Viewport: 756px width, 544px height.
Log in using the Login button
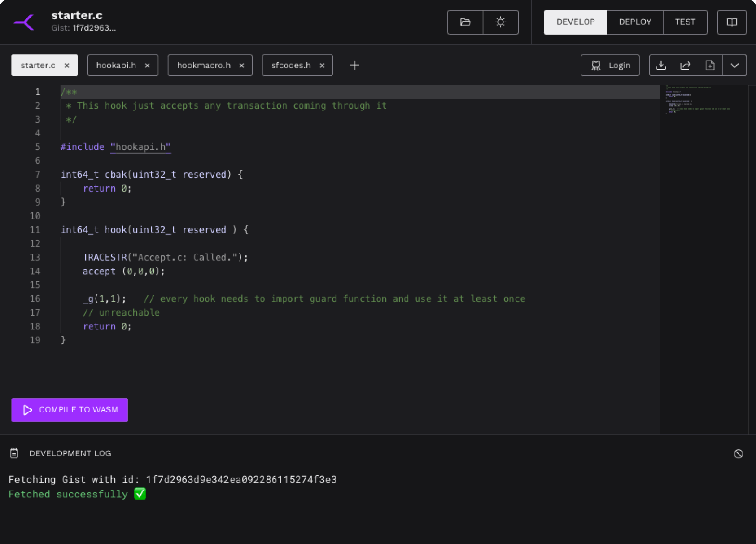click(610, 65)
